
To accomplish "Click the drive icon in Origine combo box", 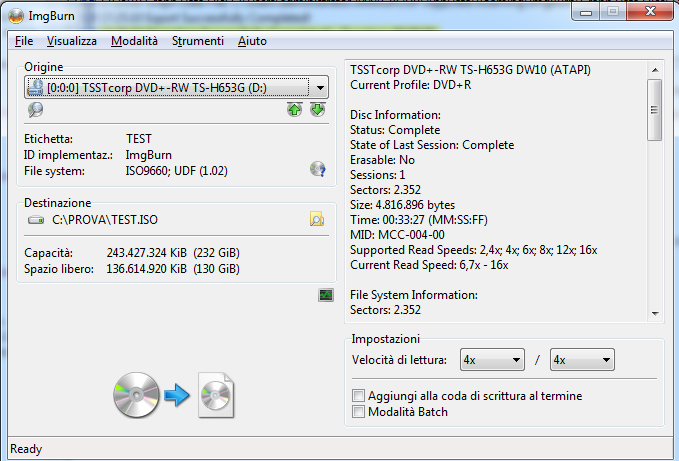I will click(x=36, y=87).
